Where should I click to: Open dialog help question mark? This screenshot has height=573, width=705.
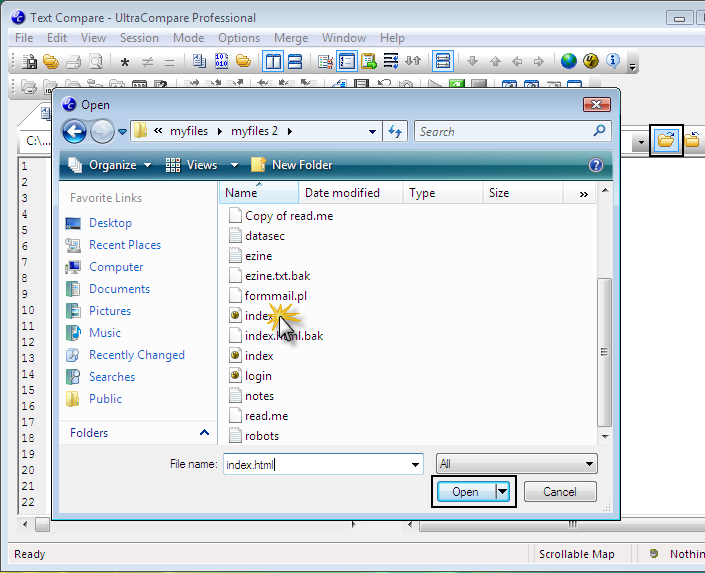[596, 165]
